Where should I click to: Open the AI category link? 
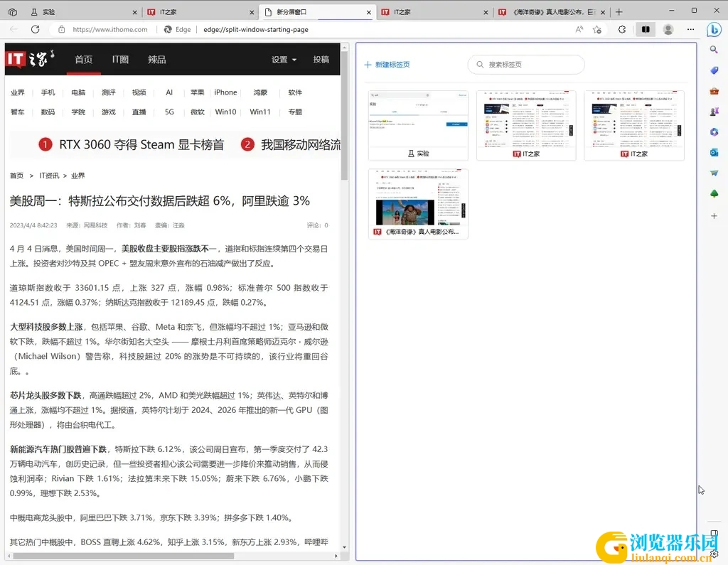click(169, 92)
